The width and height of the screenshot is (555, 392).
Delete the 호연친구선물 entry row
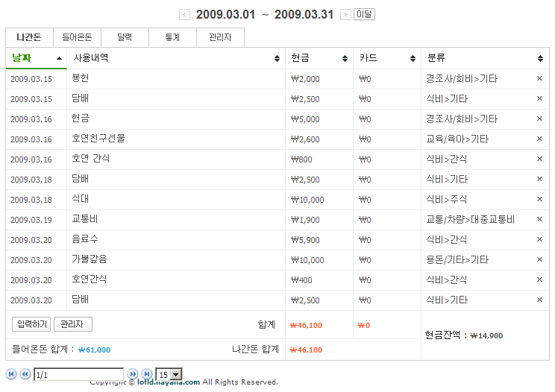click(539, 139)
